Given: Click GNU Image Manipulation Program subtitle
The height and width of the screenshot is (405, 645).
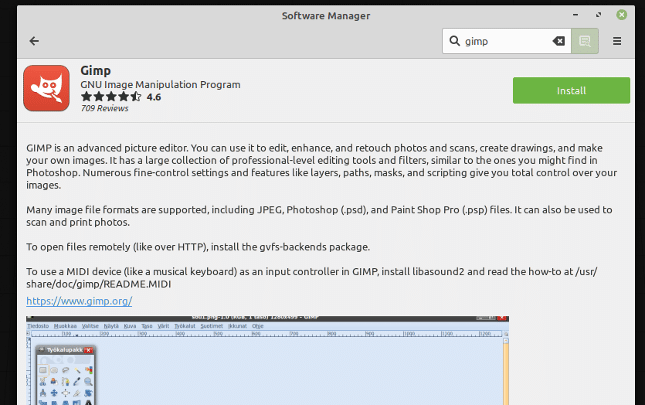Looking at the screenshot, I should (x=160, y=85).
